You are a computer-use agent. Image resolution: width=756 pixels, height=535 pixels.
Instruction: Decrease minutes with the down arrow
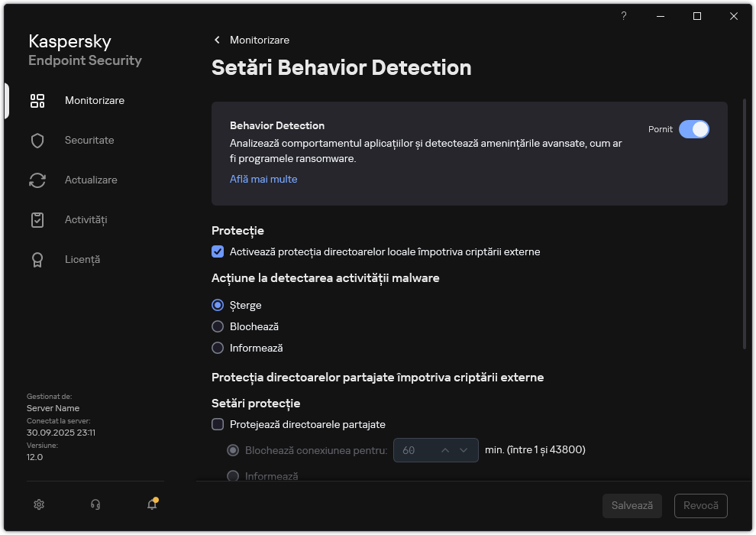click(464, 450)
